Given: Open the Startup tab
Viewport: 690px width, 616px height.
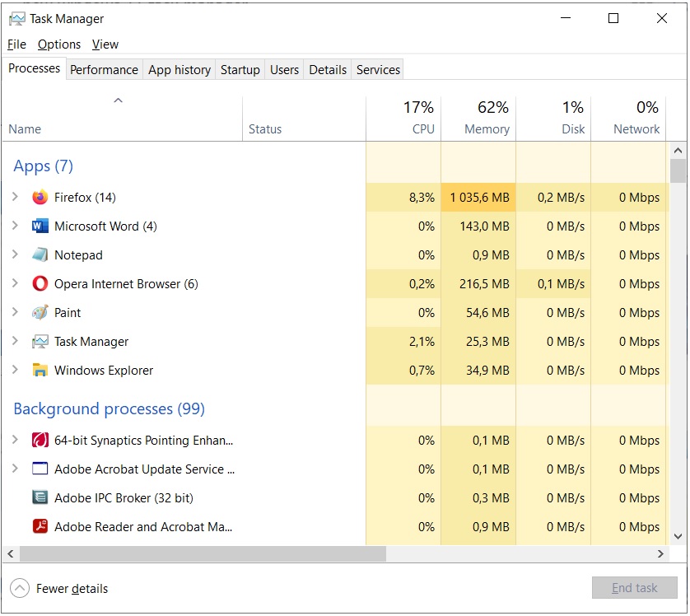Looking at the screenshot, I should (240, 70).
